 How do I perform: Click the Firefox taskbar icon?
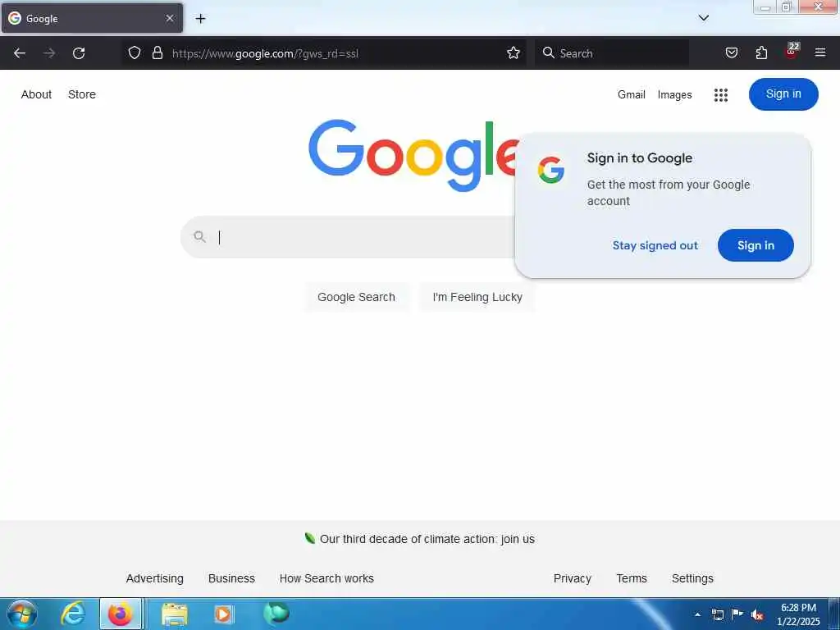click(x=121, y=614)
